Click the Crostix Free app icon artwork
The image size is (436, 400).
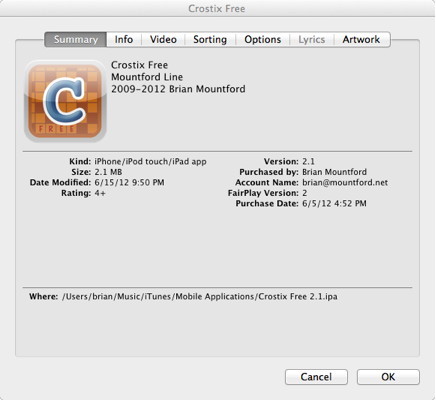[x=65, y=101]
